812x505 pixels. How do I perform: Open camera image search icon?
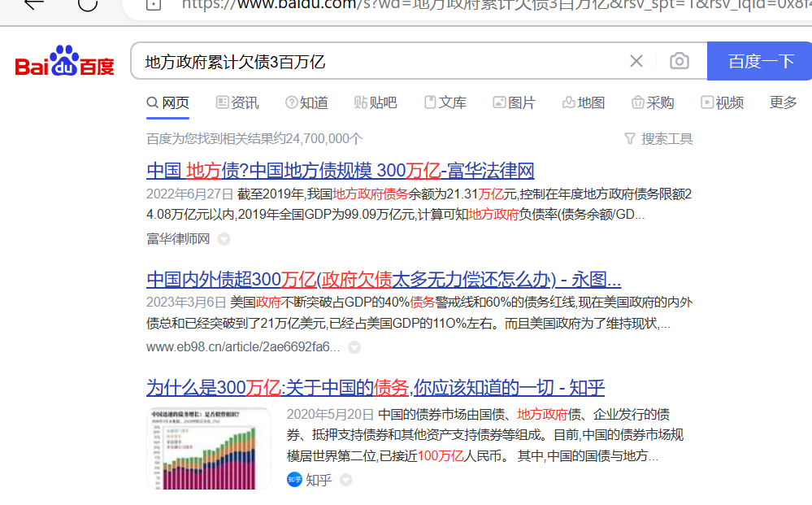pos(679,61)
